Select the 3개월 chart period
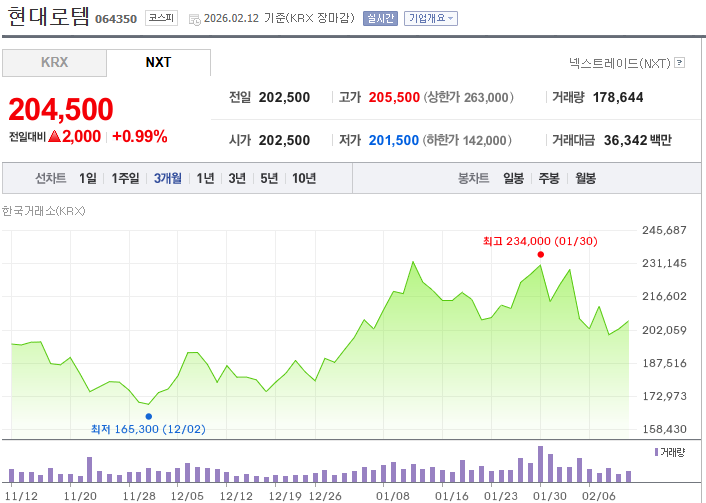This screenshot has height=503, width=706. coord(168,178)
